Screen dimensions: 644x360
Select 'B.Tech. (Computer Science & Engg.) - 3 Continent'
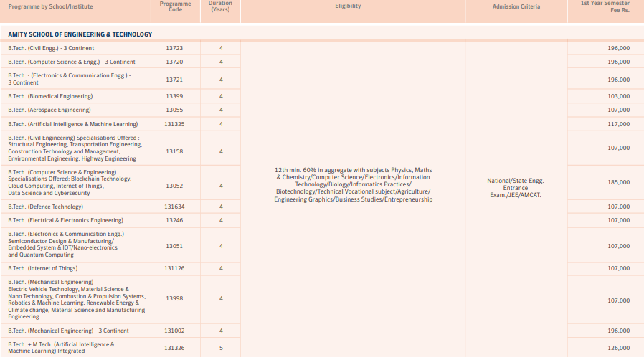(x=72, y=62)
